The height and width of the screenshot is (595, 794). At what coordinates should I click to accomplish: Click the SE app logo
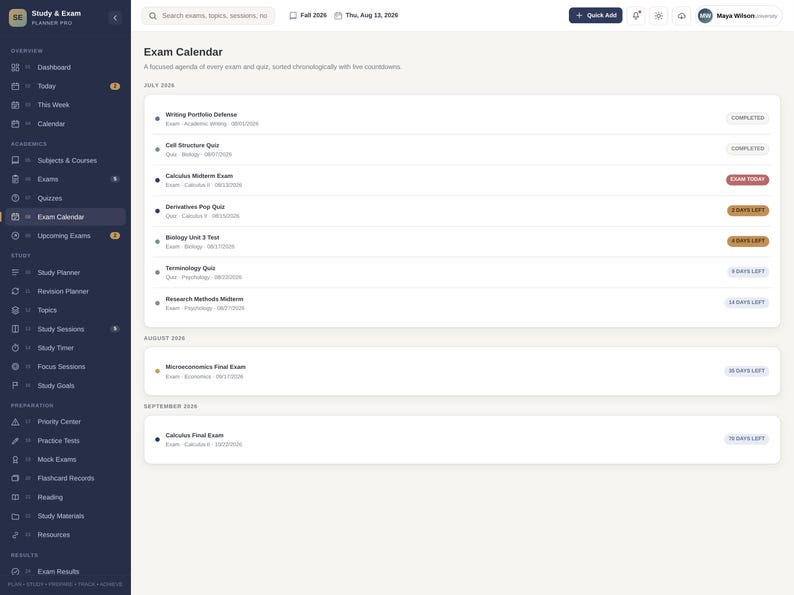pyautogui.click(x=18, y=17)
